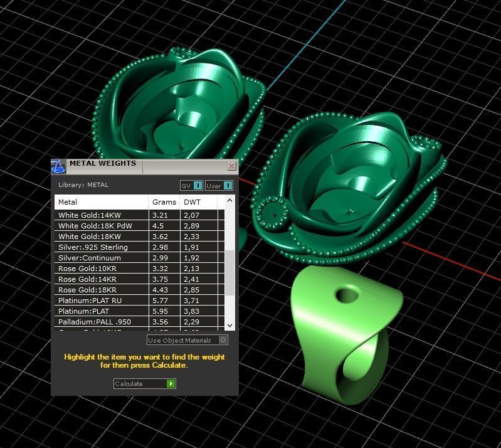The height and width of the screenshot is (448, 501).
Task: Click the Grams column header
Action: [x=164, y=202]
